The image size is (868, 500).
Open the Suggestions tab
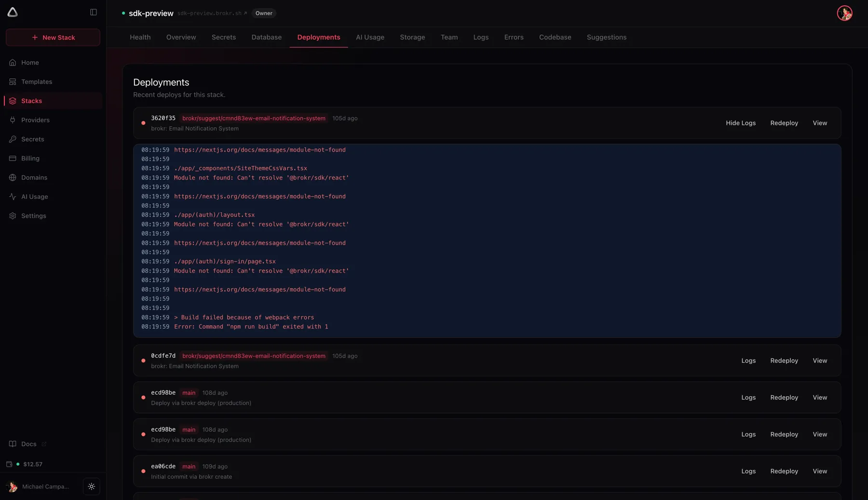pyautogui.click(x=606, y=37)
